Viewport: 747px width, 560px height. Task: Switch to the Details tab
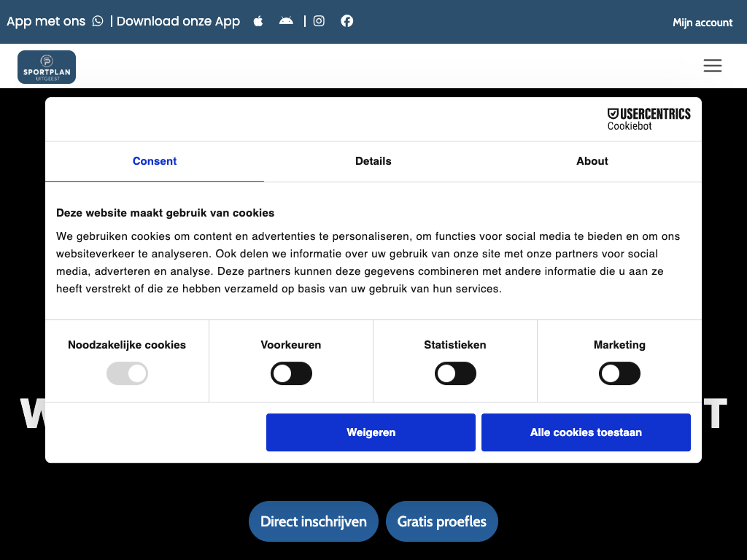pyautogui.click(x=373, y=161)
